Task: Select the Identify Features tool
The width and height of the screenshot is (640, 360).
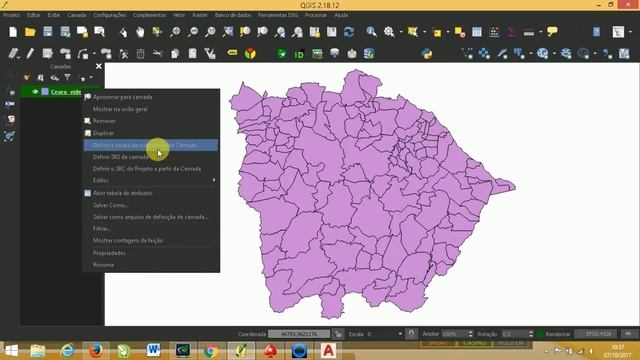Action: point(371,32)
